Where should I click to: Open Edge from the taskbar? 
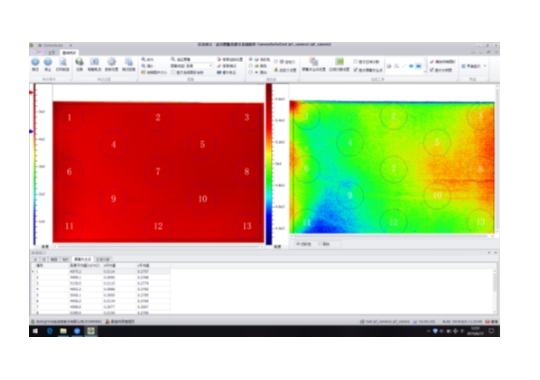(50, 331)
